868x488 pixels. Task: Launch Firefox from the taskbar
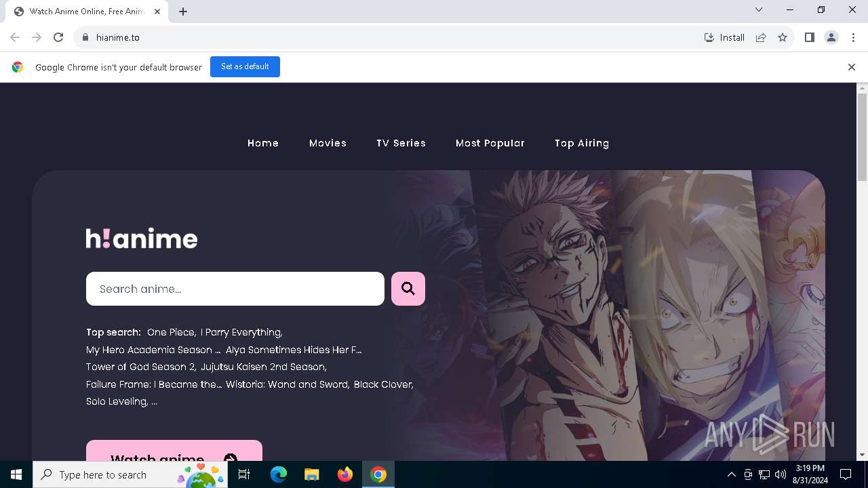pos(345,474)
